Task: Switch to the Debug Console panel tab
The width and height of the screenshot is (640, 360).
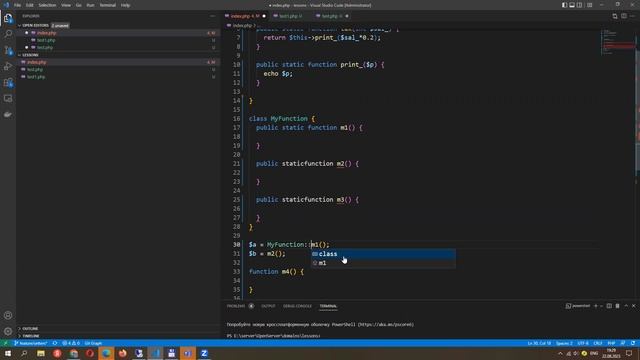Action: 297,306
